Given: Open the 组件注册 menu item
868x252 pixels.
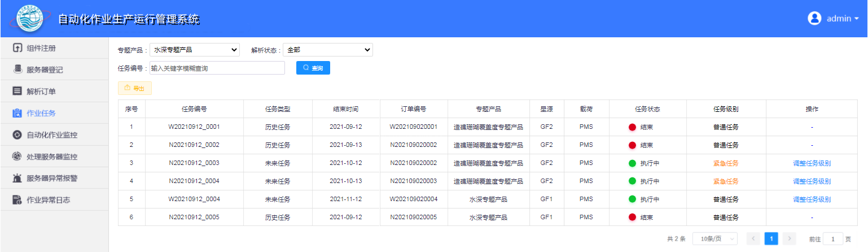Looking at the screenshot, I should pos(54,48).
